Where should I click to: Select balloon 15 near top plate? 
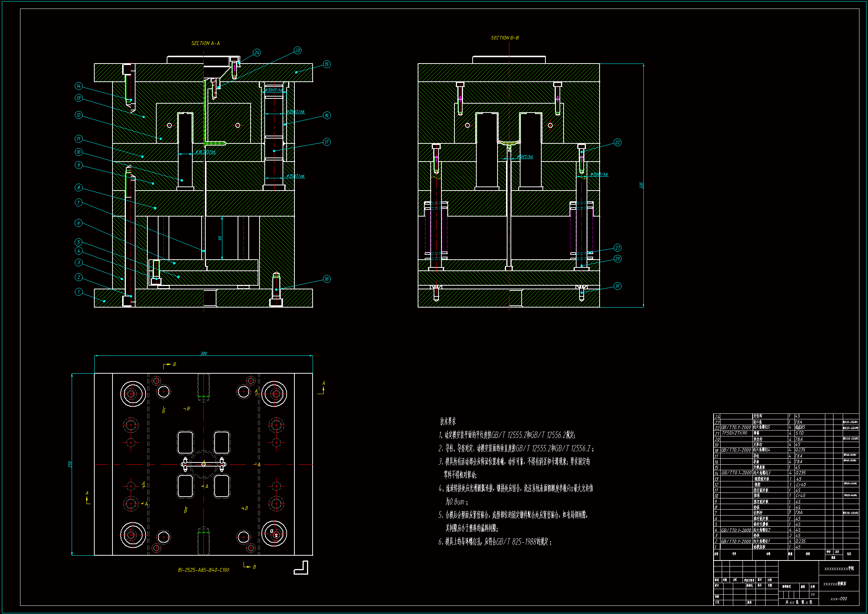click(x=327, y=64)
